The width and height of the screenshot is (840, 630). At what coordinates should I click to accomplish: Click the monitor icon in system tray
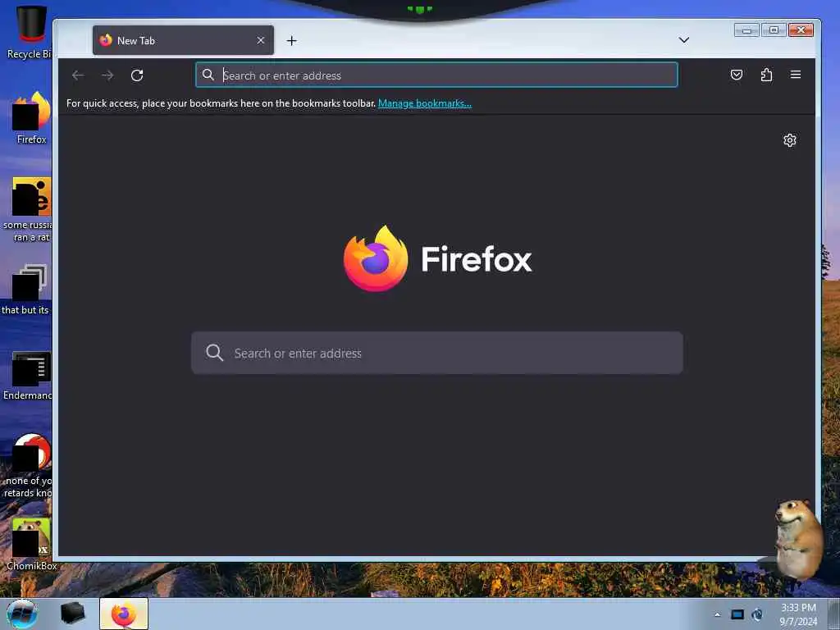coord(737,614)
